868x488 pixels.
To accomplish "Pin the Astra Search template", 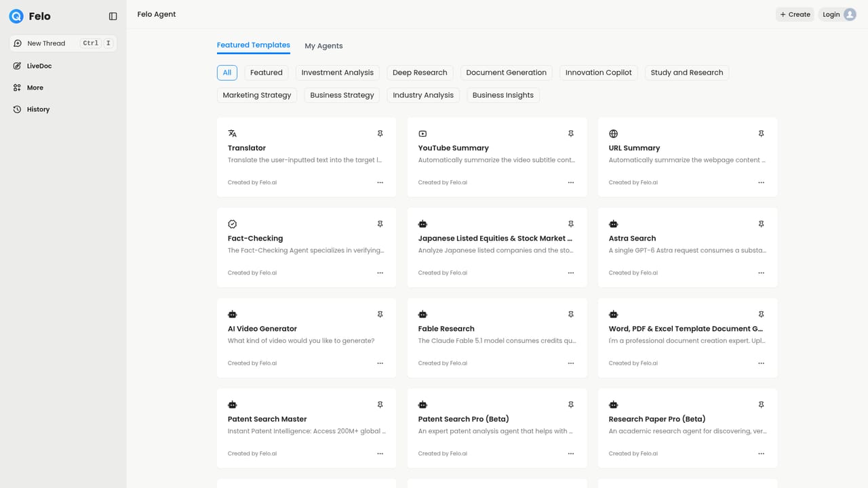I will click(762, 224).
